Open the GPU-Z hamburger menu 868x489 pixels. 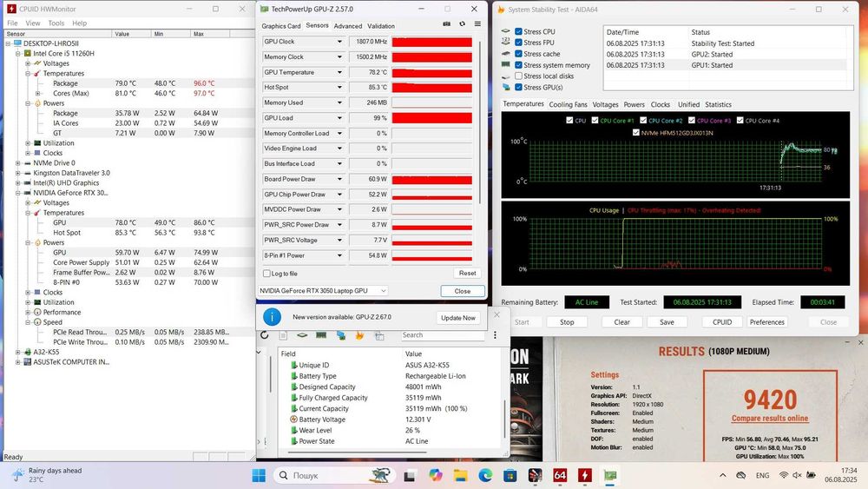click(477, 24)
